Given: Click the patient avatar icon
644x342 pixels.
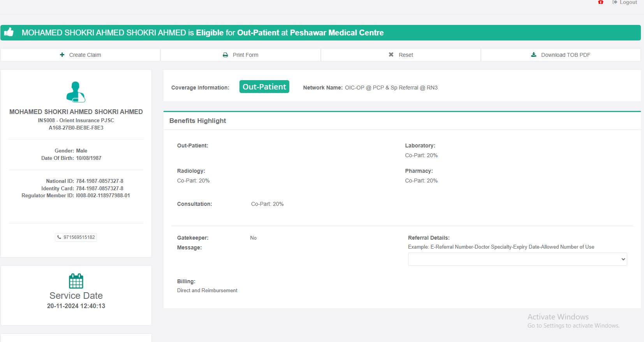Looking at the screenshot, I should [76, 92].
